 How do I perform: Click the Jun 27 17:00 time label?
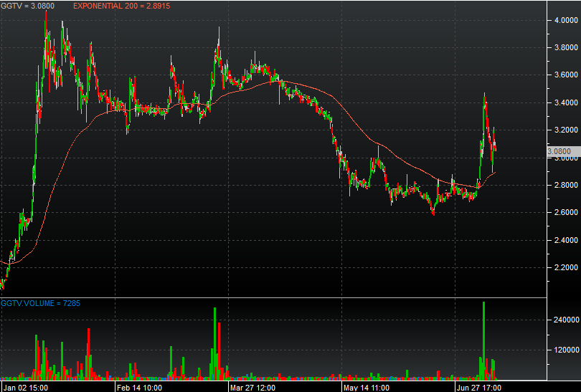(x=478, y=387)
